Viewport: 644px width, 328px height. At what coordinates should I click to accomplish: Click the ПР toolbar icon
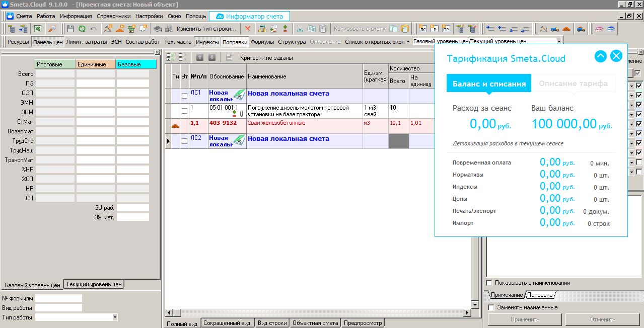pos(446,29)
